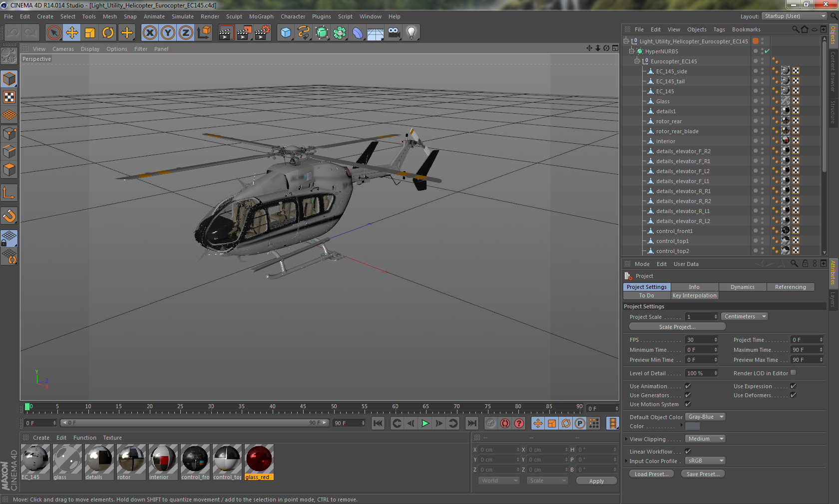Collapse the HyperNURBS tree node
This screenshot has width=839, height=504.
click(632, 51)
